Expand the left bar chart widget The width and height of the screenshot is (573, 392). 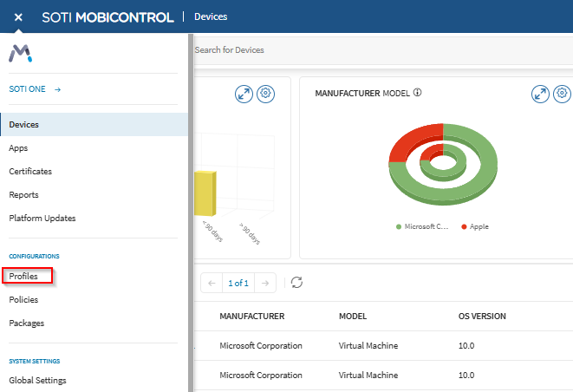(x=244, y=94)
